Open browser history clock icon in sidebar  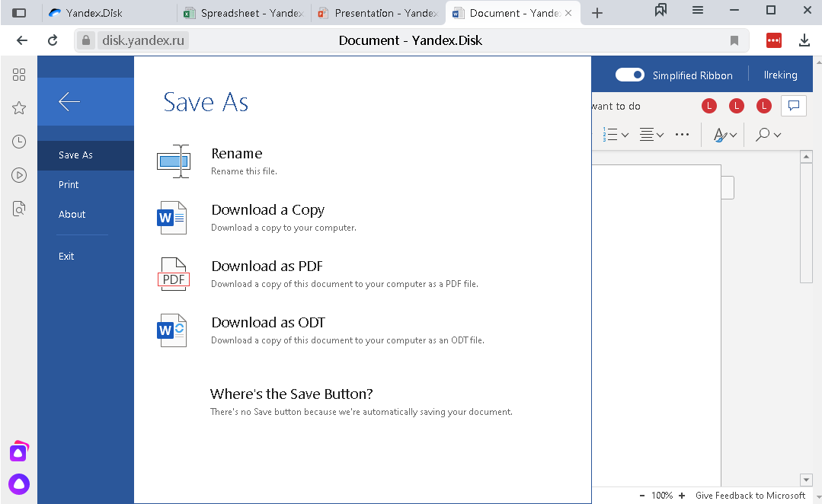click(19, 142)
